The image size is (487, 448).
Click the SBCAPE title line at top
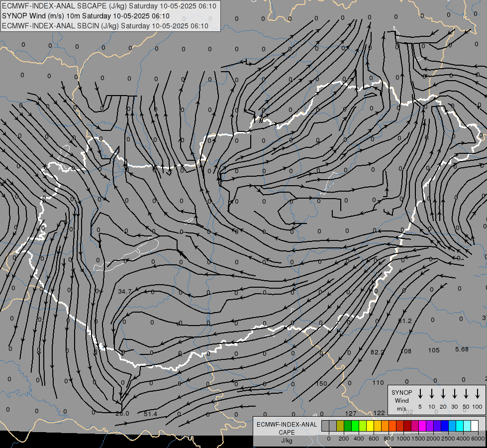[x=109, y=6]
